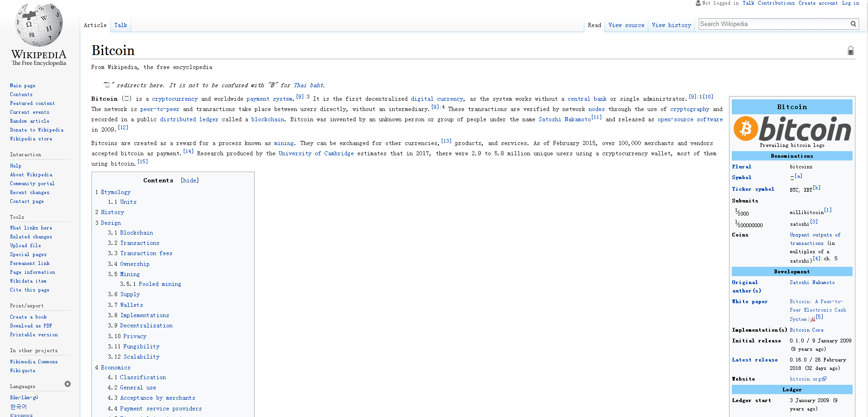868x417 pixels.
Task: Open Recent changes in sidebar
Action: tap(29, 192)
